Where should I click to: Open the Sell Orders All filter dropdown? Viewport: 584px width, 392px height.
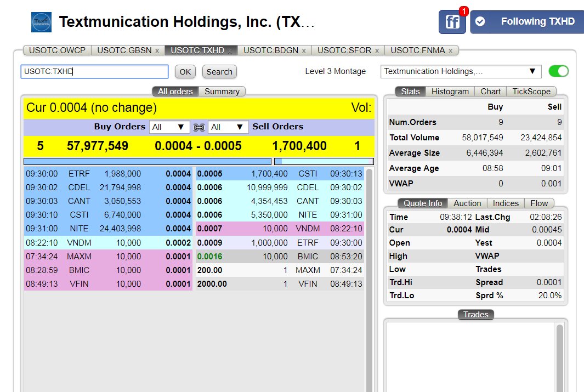click(228, 127)
